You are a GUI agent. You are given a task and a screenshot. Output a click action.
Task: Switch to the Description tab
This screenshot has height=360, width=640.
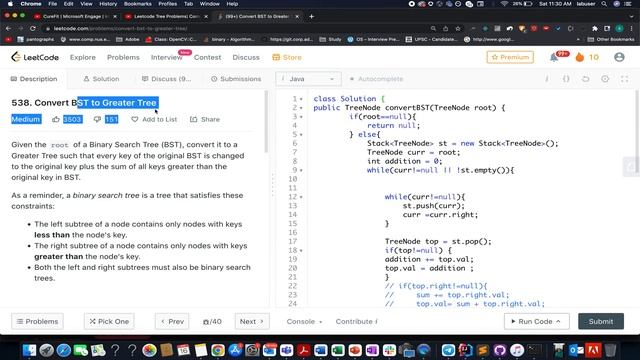tap(34, 79)
